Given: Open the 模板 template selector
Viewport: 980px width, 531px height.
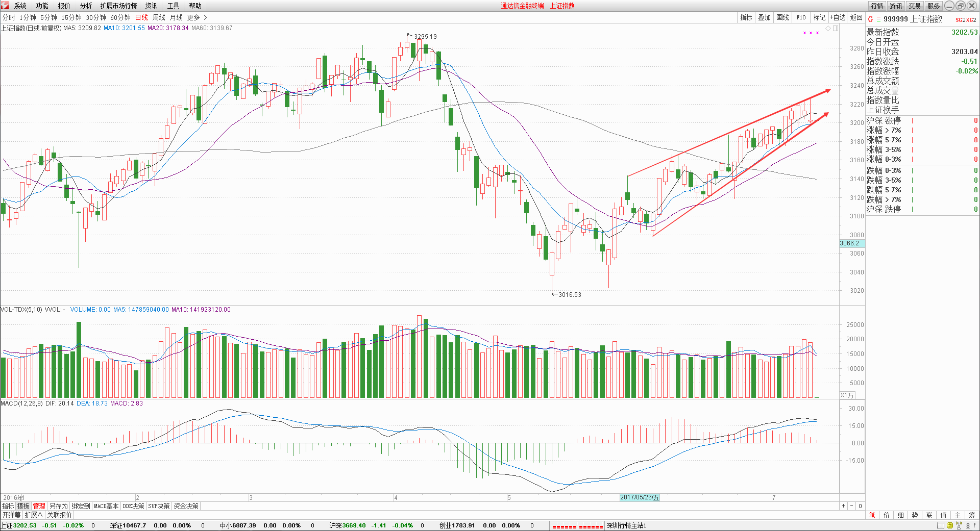Looking at the screenshot, I should click(23, 506).
